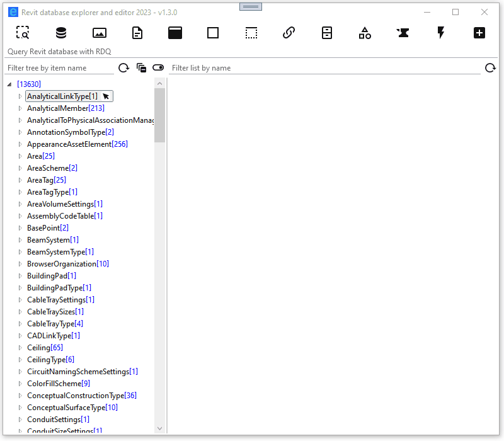The width and height of the screenshot is (504, 441).
Task: Expand the AnalyticalLinkType node arrow
Action: pos(20,96)
